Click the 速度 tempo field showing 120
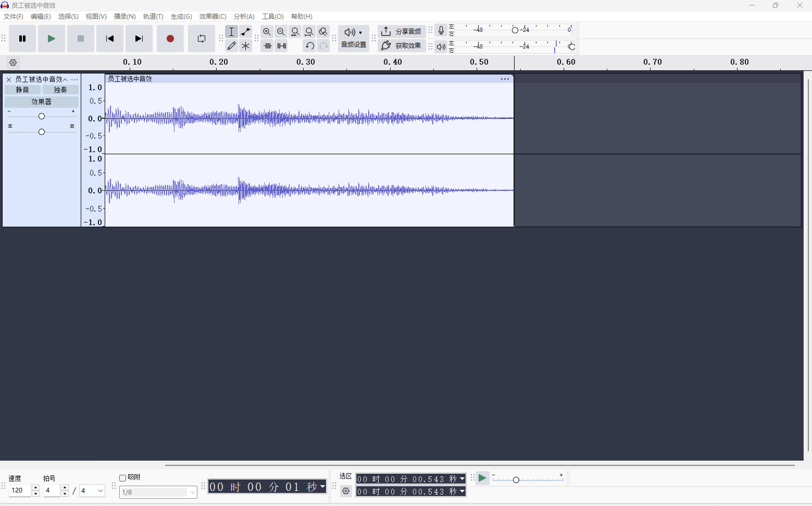 click(x=20, y=491)
